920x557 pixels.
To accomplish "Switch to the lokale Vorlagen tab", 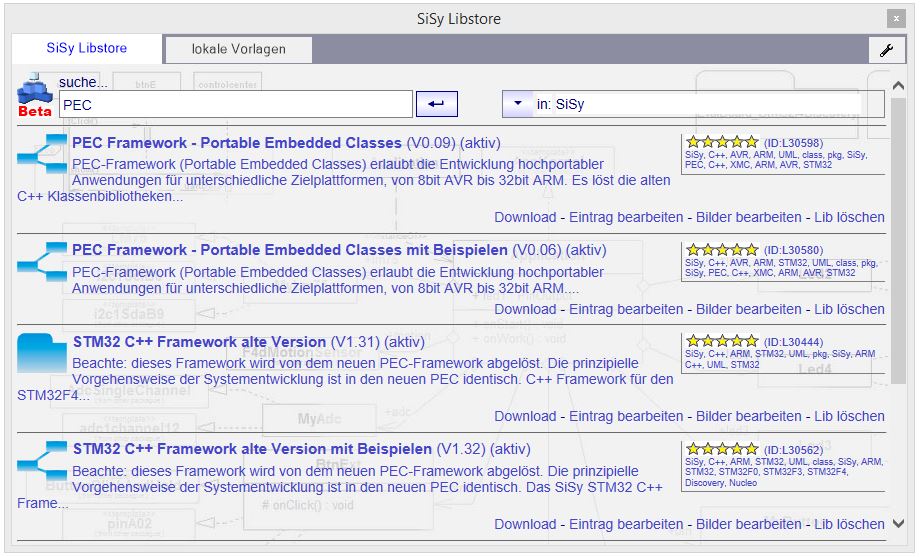I will point(238,49).
